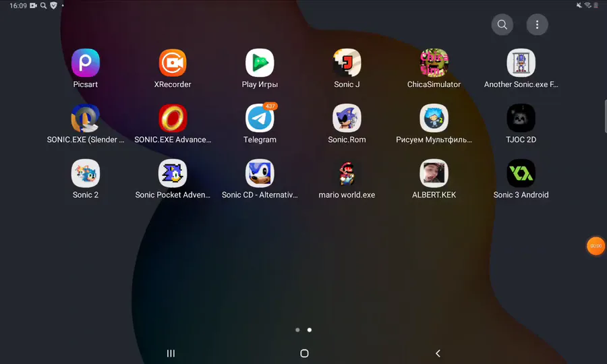Launch Sonic 3 Android game
The height and width of the screenshot is (364, 607).
coord(521,174)
